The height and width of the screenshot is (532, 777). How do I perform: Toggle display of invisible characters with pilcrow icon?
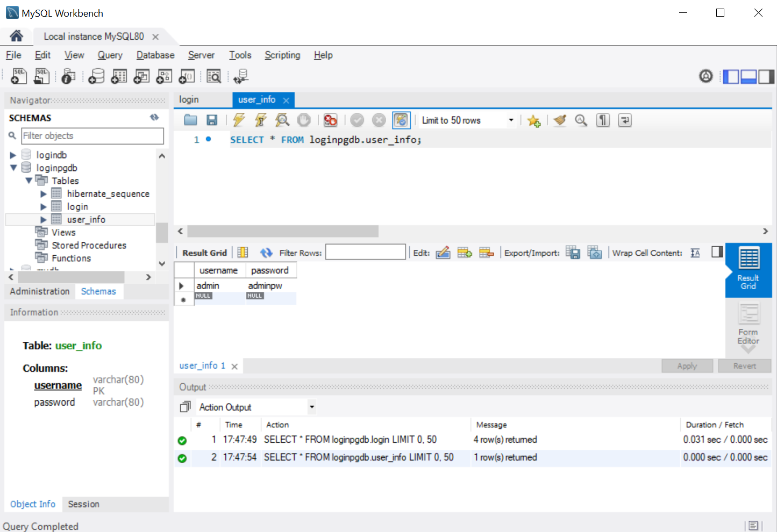point(602,120)
